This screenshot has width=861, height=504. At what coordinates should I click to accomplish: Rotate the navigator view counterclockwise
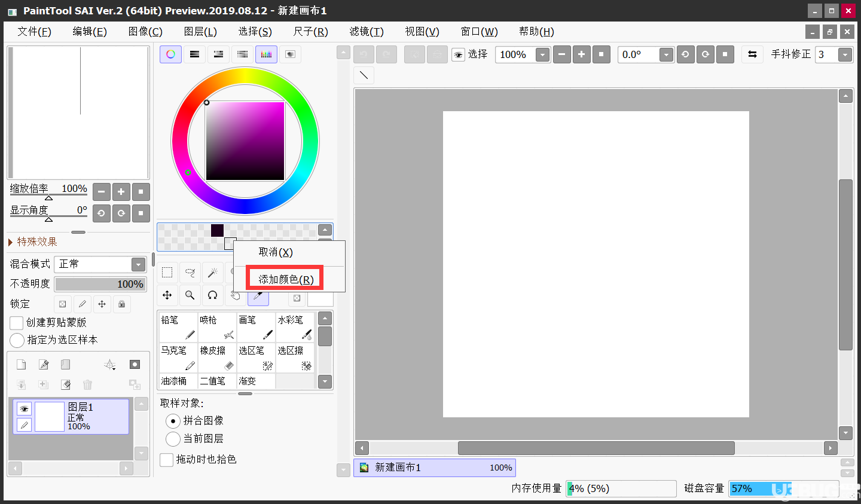coord(101,213)
